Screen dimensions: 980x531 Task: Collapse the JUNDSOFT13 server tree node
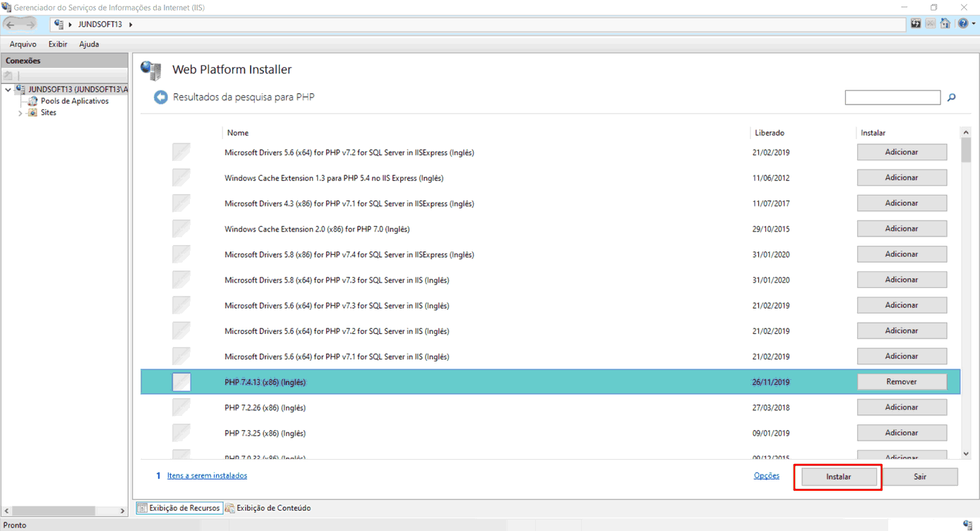click(8, 90)
